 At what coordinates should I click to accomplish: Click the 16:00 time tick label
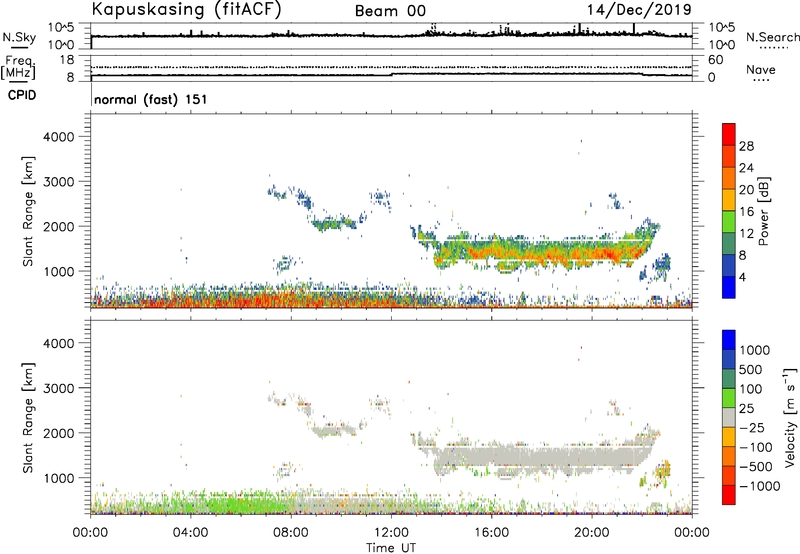click(491, 533)
